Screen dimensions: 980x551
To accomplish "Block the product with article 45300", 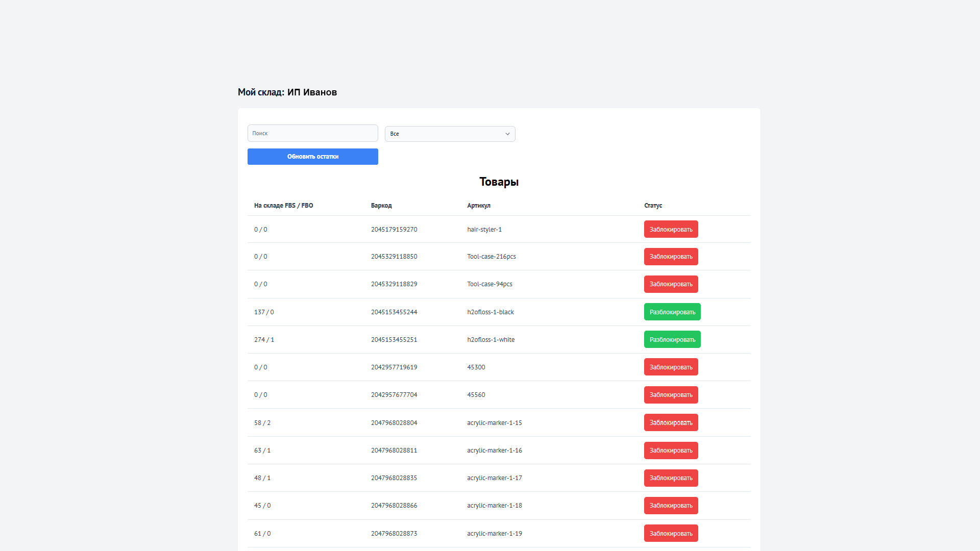I will (671, 367).
